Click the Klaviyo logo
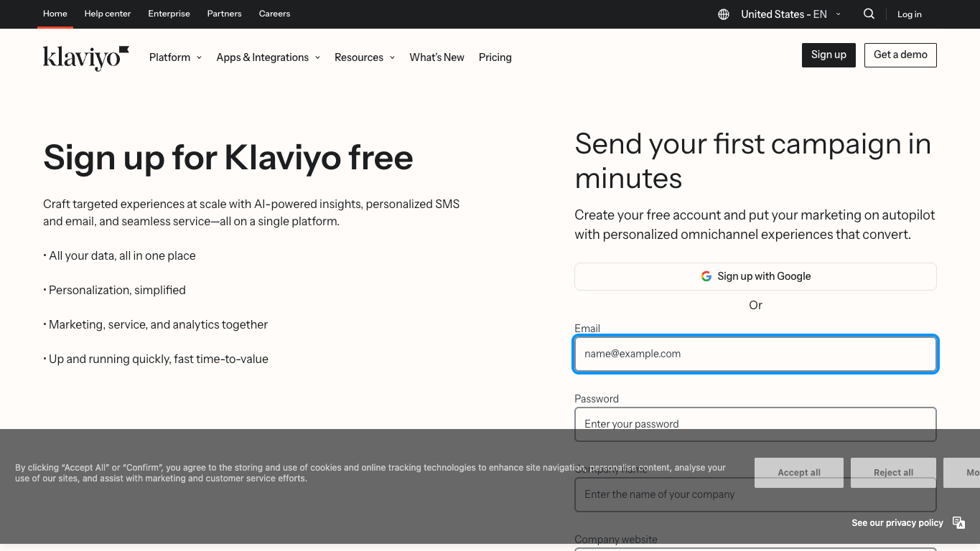This screenshot has height=551, width=980. pos(86,57)
